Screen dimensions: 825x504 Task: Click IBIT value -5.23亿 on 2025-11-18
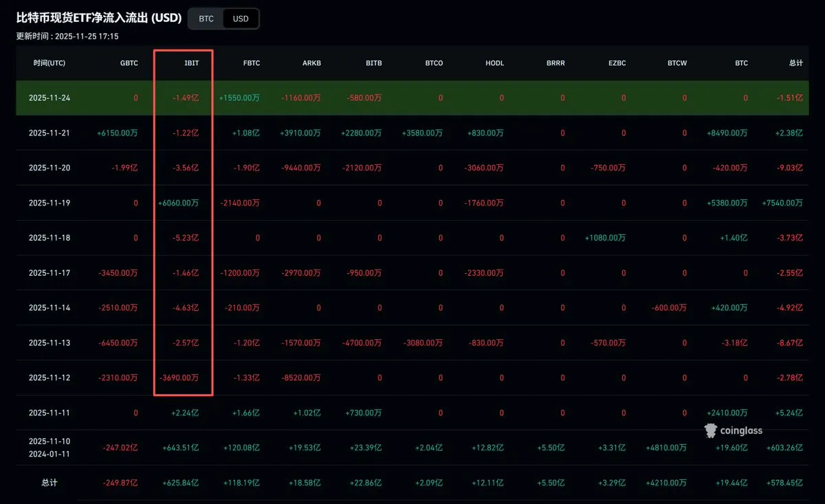click(186, 238)
